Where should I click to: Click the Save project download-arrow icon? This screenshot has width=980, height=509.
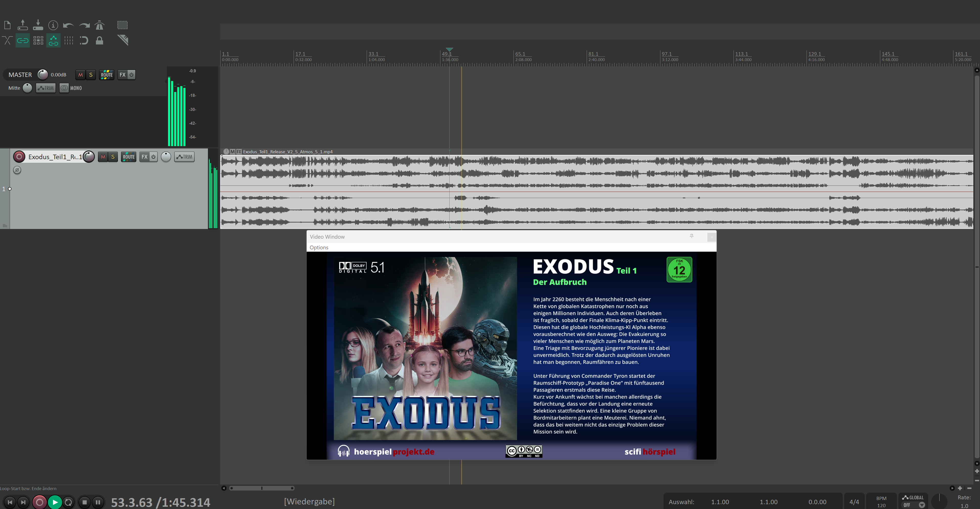(38, 25)
